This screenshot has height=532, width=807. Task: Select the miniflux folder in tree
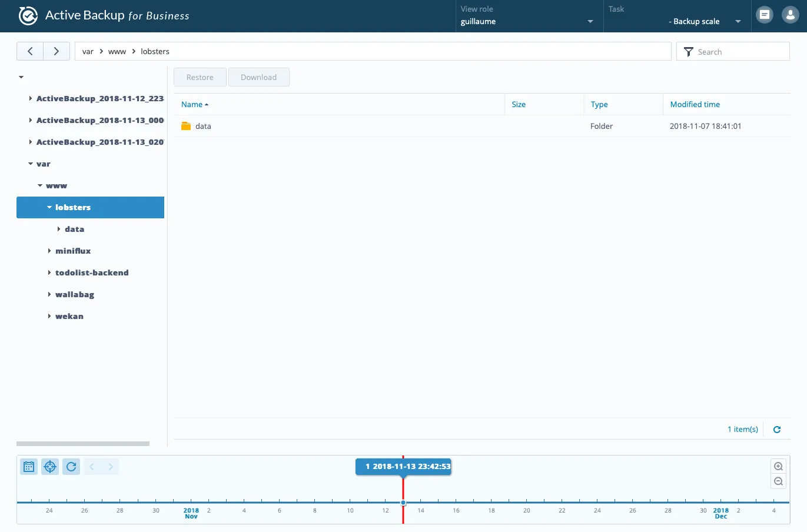pyautogui.click(x=73, y=251)
